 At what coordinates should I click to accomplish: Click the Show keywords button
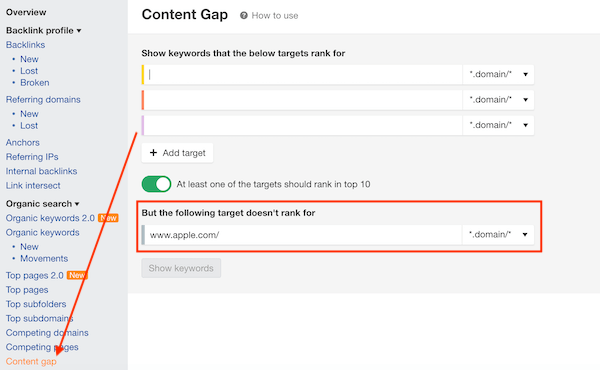point(181,268)
